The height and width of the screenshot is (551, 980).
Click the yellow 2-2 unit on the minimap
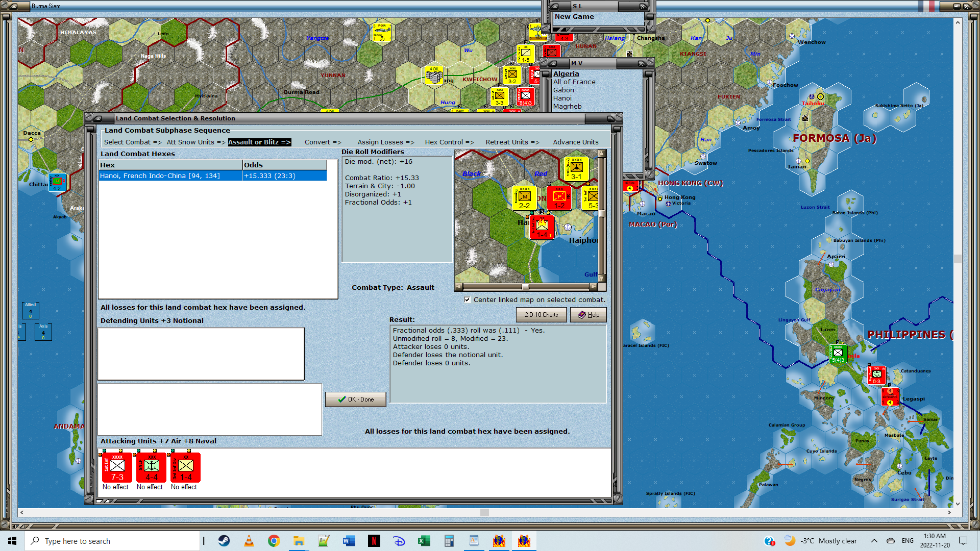click(524, 198)
